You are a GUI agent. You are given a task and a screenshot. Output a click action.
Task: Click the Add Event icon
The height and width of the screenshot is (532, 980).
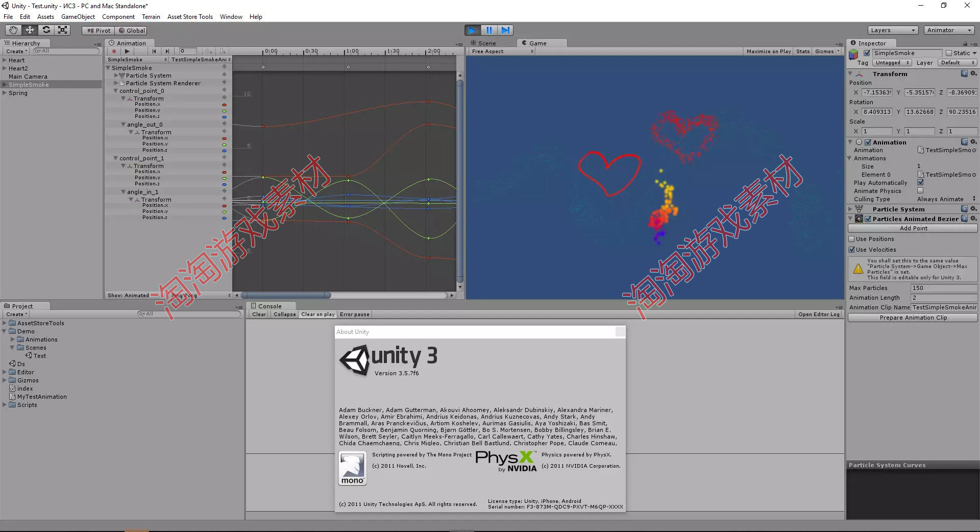pos(223,51)
